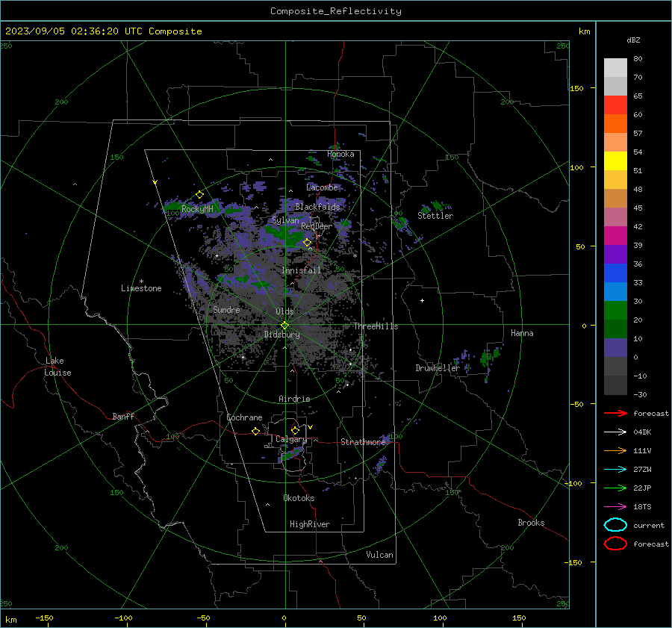Click the Sundre label
Screen dimensions: 672x628
226,309
